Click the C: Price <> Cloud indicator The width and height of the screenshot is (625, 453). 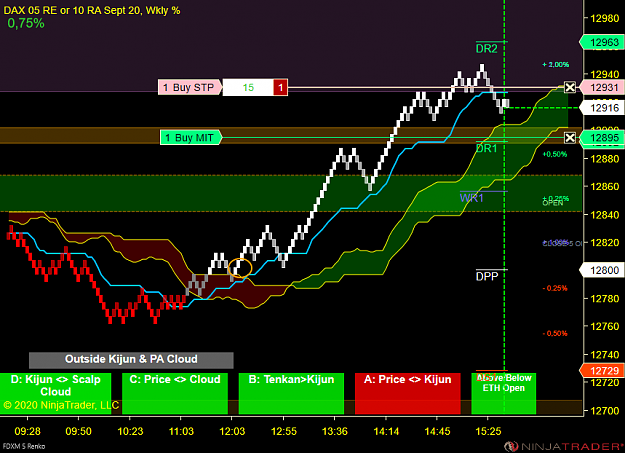click(x=175, y=393)
